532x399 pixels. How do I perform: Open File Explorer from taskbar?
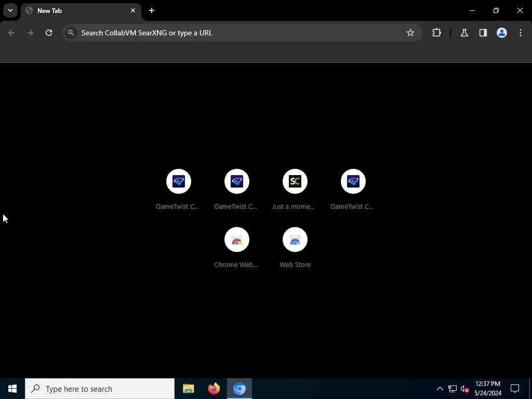[x=188, y=389]
